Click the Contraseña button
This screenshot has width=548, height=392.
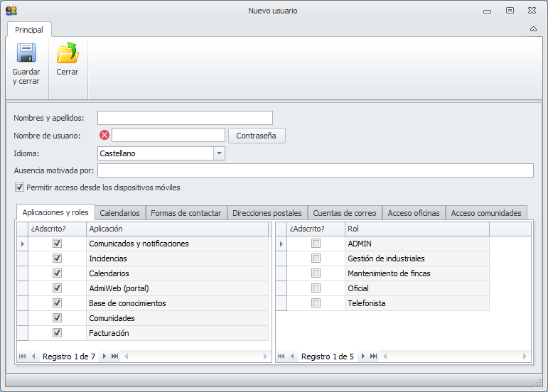[x=257, y=136]
